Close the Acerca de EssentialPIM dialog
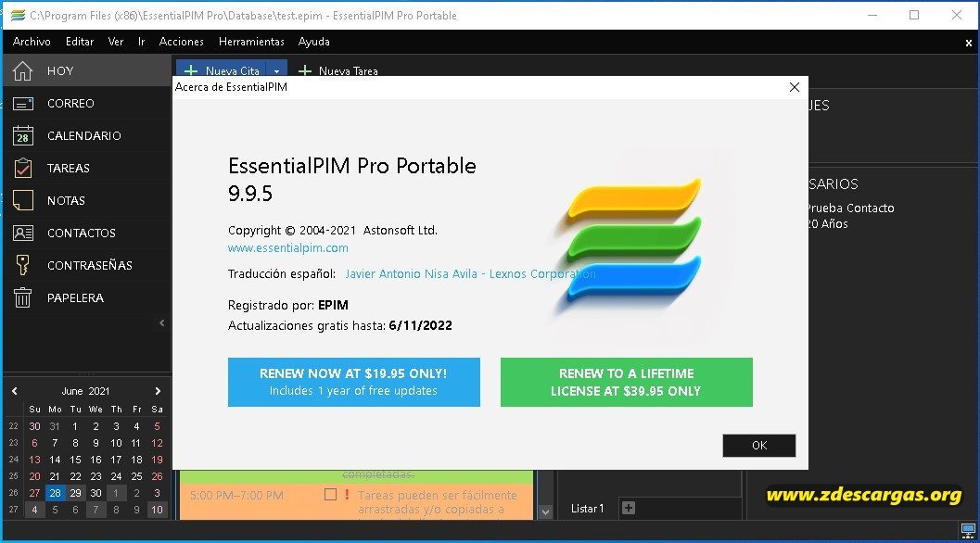980x543 pixels. [x=794, y=87]
